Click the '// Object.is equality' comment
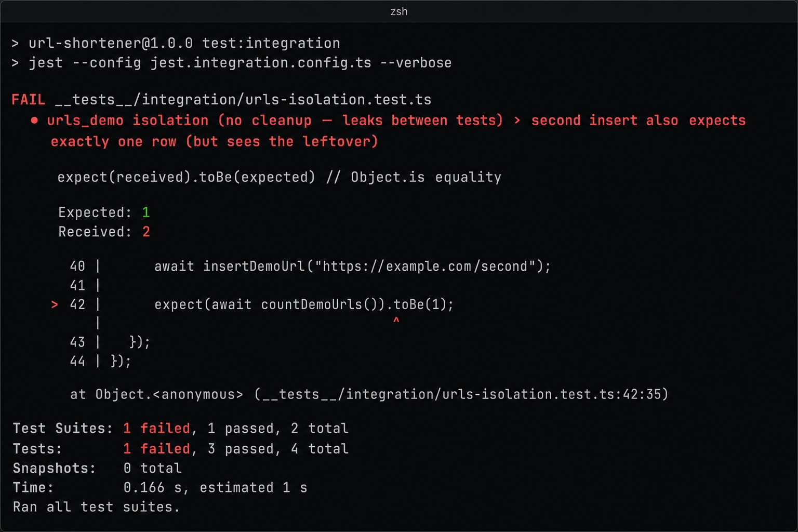Image resolution: width=798 pixels, height=532 pixels. (414, 177)
